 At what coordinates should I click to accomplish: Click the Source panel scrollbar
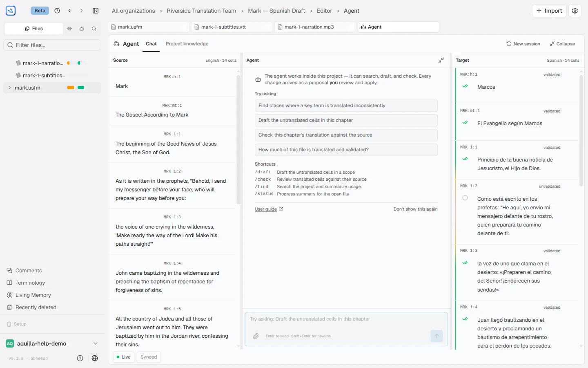click(238, 140)
